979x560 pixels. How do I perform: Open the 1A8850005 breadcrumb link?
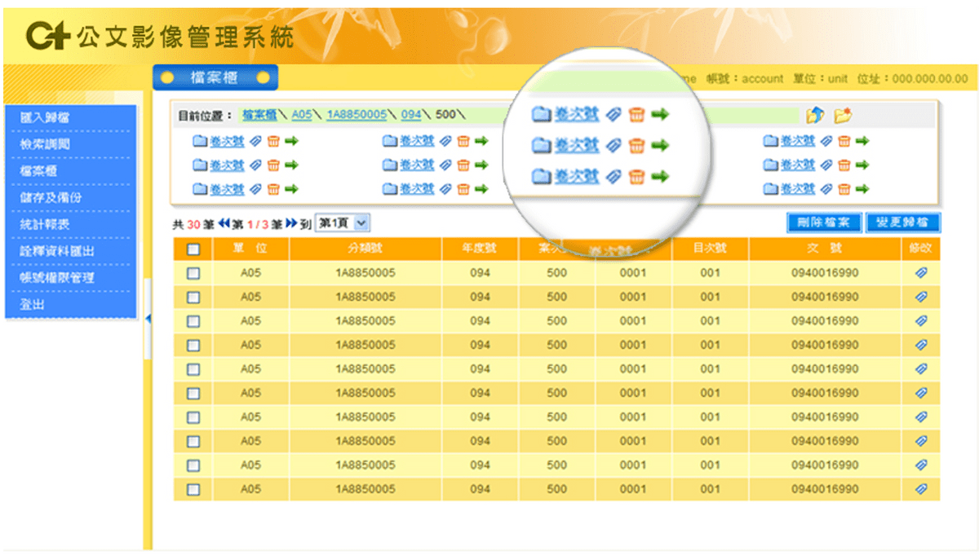click(357, 115)
